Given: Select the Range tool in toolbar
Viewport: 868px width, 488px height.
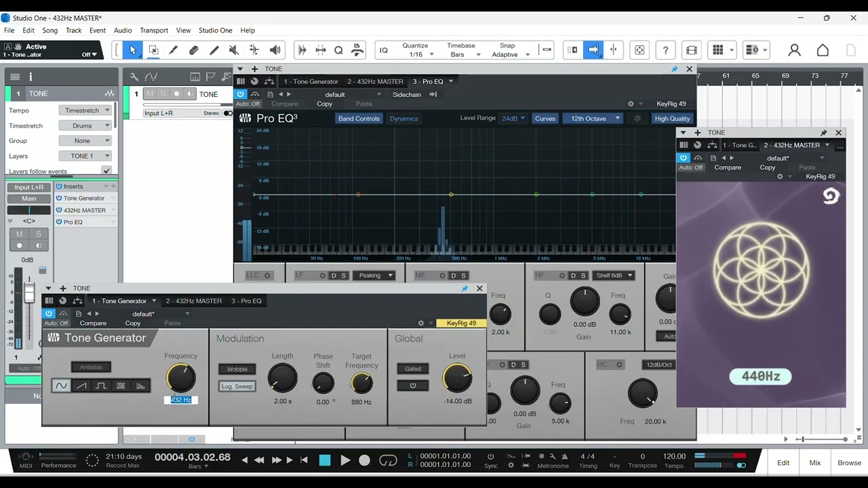Looking at the screenshot, I should 153,49.
